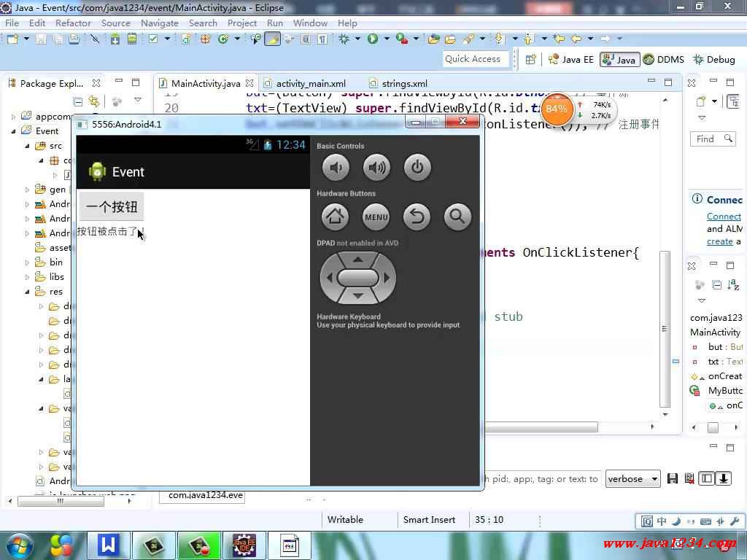Screen dimensions: 747x560
Task: Collapse the src folder node
Action: pos(27,146)
